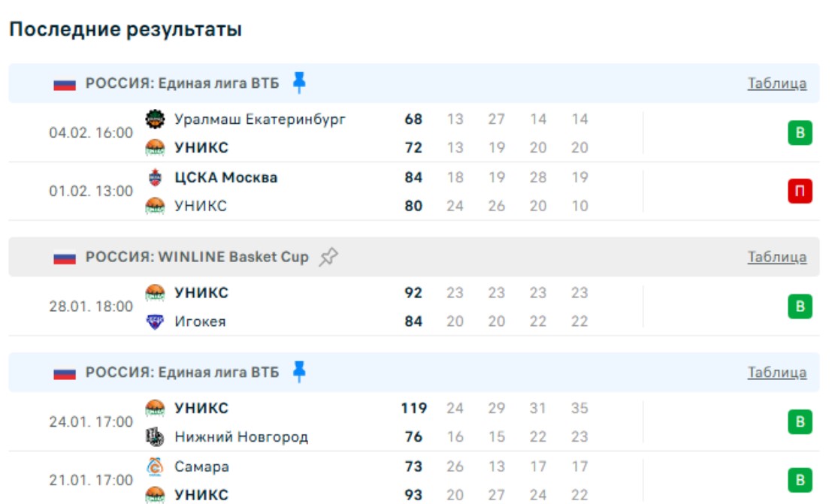This screenshot has width=832, height=504.
Task: Open the 01.02. 13:00 match date
Action: (91, 192)
